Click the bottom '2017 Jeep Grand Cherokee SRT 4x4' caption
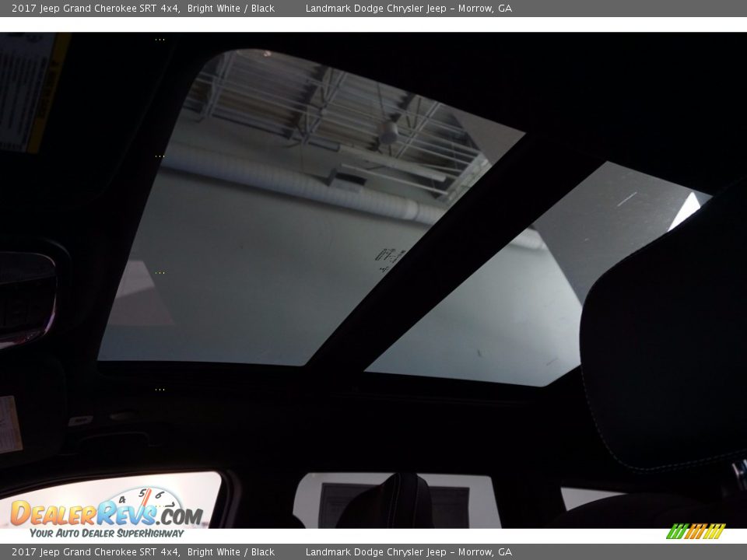The height and width of the screenshot is (560, 747). click(x=96, y=552)
